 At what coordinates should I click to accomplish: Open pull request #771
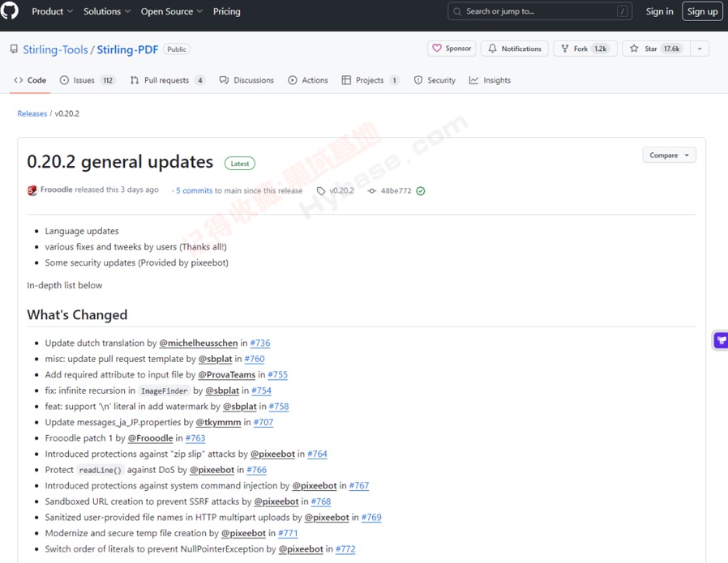[288, 533]
